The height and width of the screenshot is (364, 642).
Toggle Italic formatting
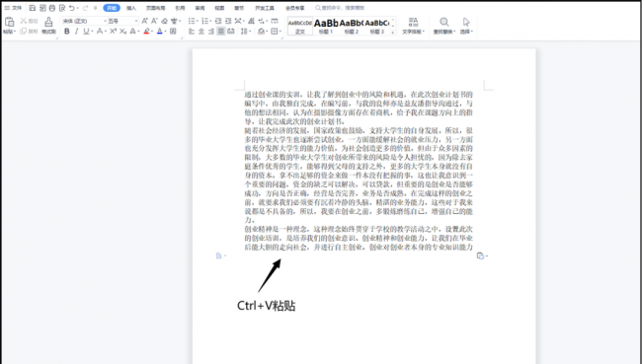click(x=77, y=32)
